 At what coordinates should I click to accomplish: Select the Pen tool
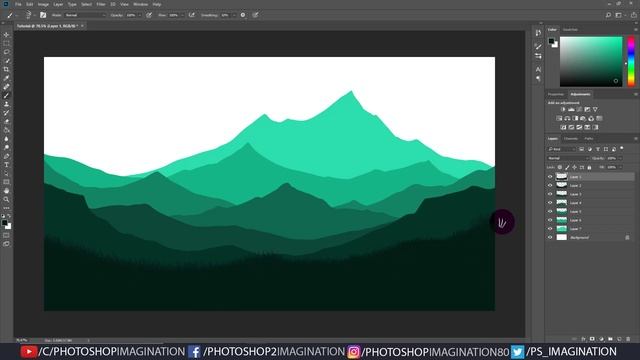point(6,156)
